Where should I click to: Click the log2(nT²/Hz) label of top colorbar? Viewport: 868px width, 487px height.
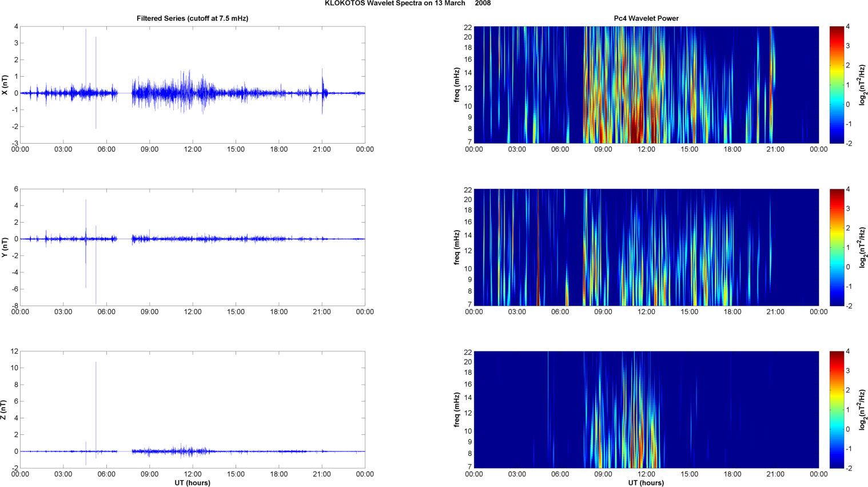click(x=862, y=85)
